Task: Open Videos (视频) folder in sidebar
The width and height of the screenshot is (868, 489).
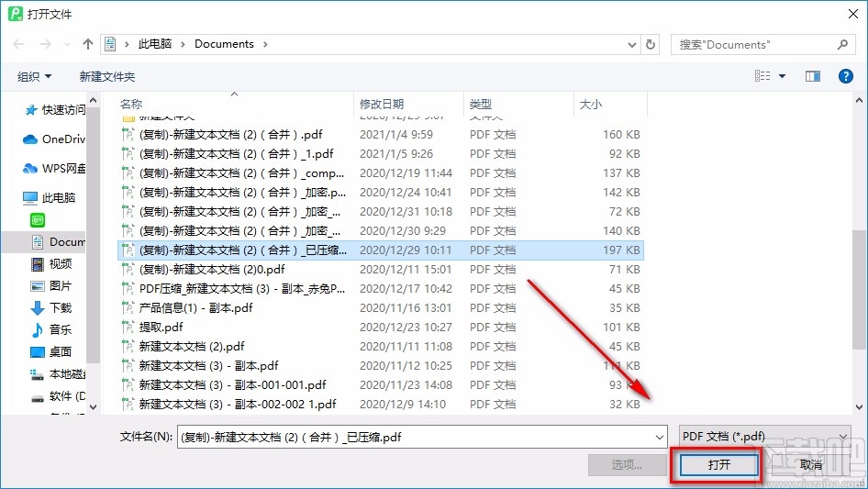Action: 51,264
